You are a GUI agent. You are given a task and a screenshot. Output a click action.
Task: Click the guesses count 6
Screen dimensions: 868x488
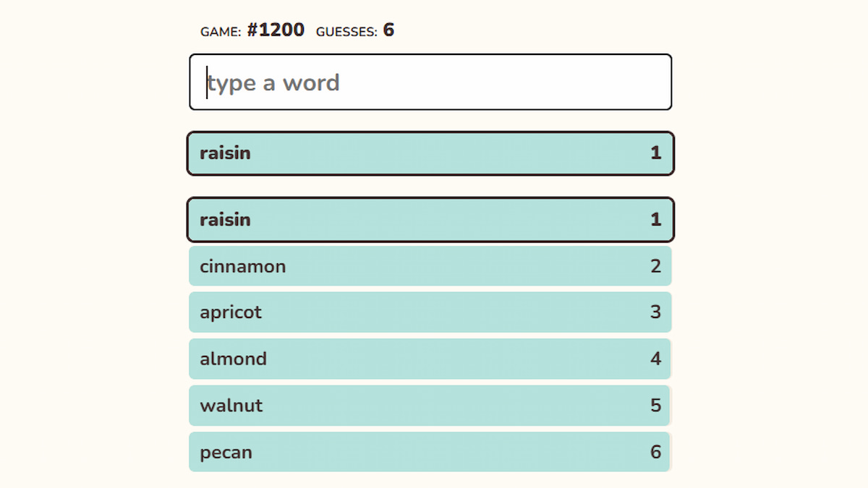[x=388, y=30]
